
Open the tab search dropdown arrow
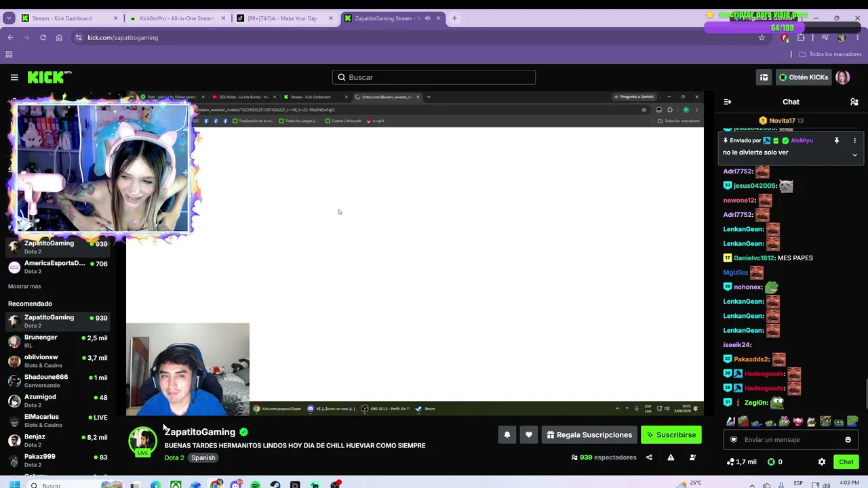(x=9, y=18)
